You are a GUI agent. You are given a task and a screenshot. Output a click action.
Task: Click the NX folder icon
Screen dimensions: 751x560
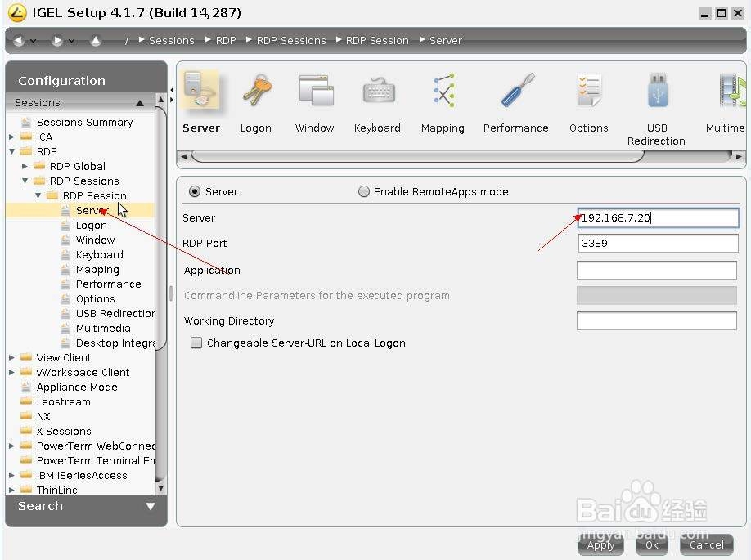click(x=26, y=416)
